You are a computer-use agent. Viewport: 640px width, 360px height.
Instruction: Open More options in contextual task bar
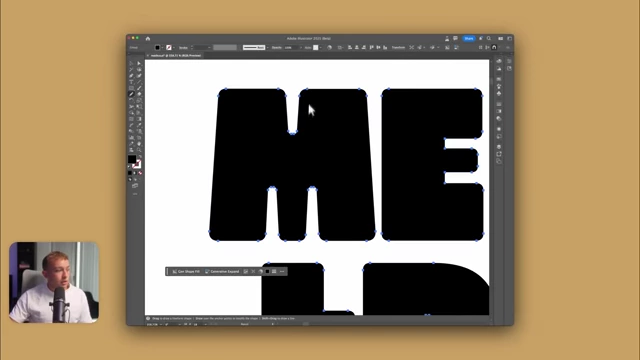click(x=282, y=271)
